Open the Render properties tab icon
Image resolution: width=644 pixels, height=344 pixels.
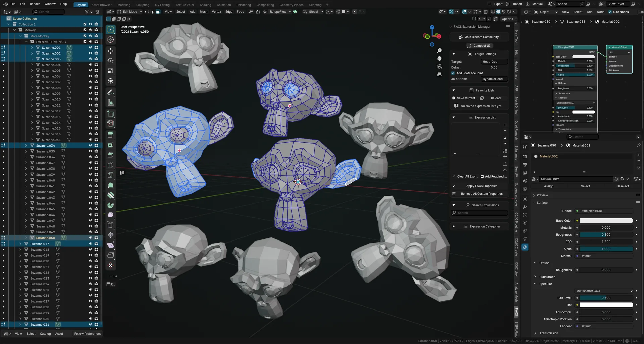point(525,156)
